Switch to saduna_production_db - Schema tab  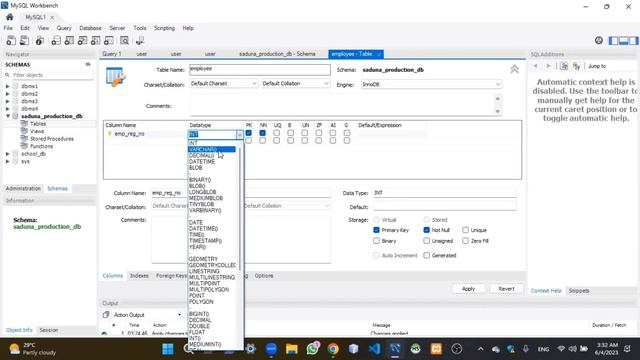pos(277,54)
